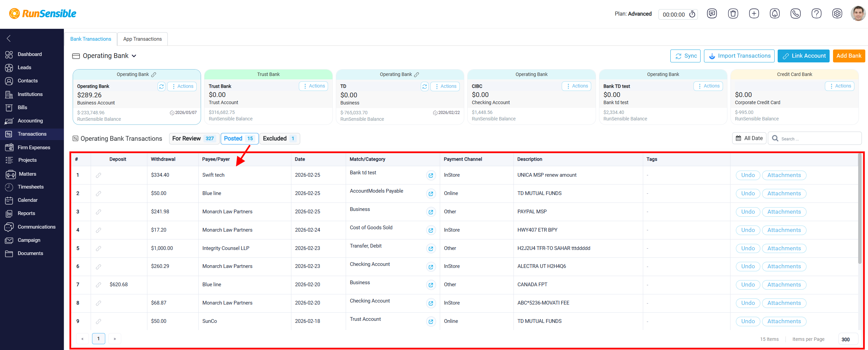Show Excluded transactions tab

[x=279, y=138]
